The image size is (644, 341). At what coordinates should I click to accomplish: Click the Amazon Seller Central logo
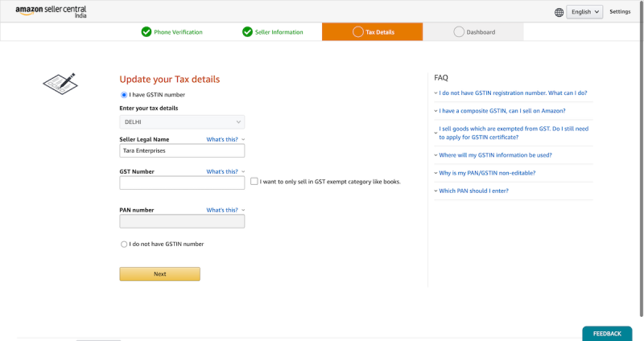coord(51,11)
